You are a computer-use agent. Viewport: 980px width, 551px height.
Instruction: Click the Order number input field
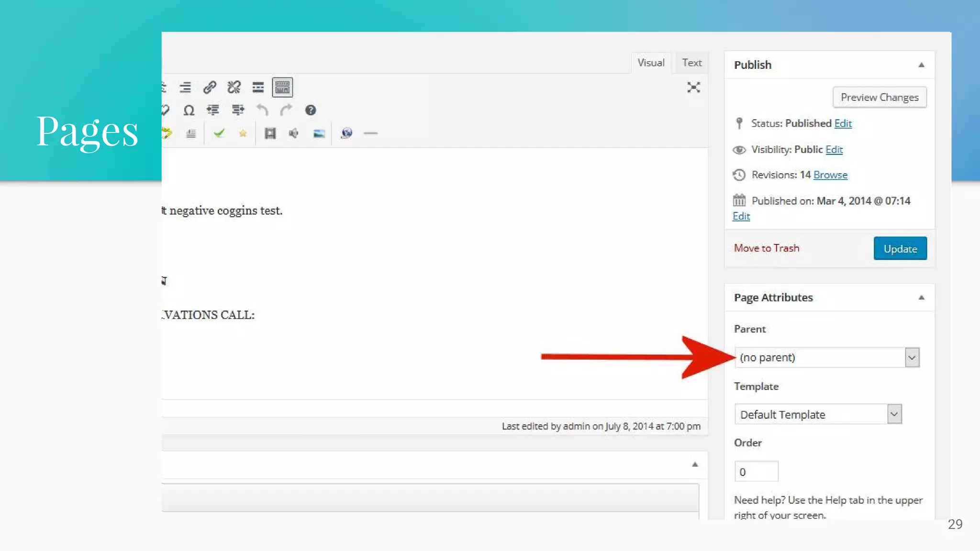tap(756, 472)
